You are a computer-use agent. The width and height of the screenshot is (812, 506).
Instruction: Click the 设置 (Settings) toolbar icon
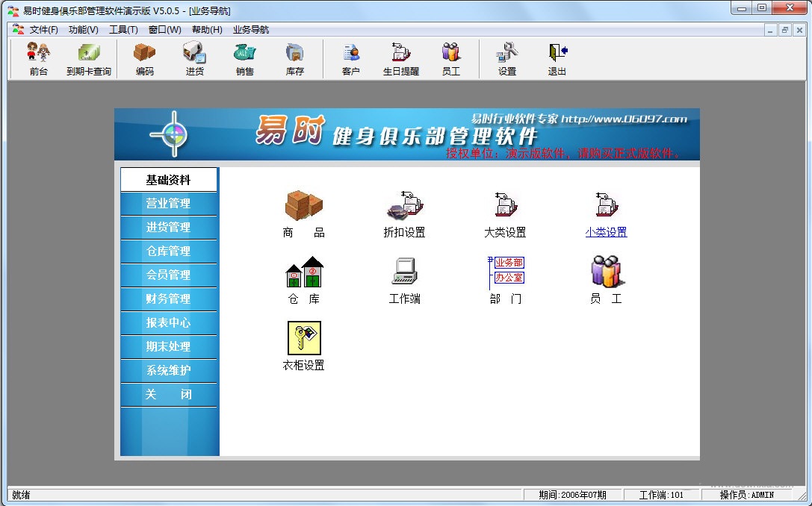click(506, 58)
